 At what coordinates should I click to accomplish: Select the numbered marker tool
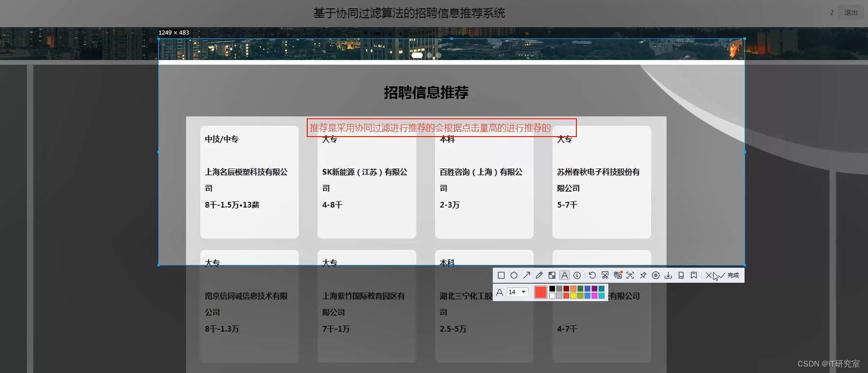pos(577,275)
